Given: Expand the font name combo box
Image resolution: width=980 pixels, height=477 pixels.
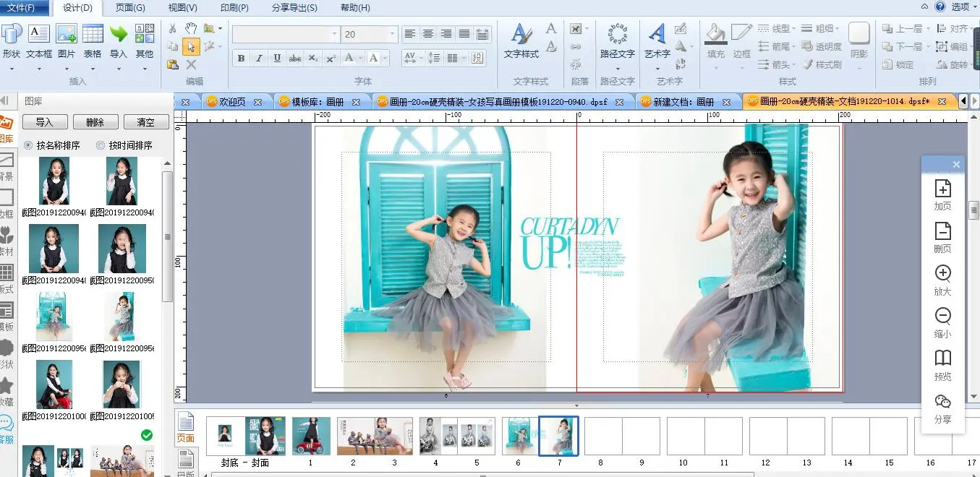Looking at the screenshot, I should click(x=334, y=34).
